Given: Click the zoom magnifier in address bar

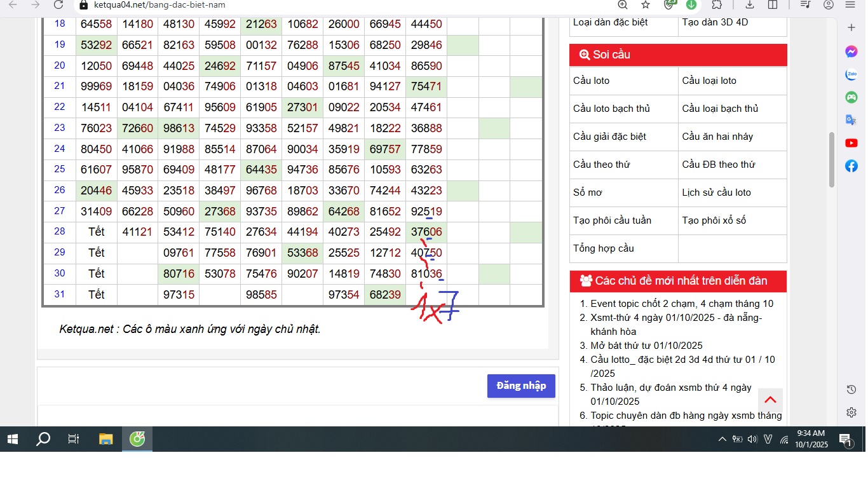Looking at the screenshot, I should tap(623, 5).
